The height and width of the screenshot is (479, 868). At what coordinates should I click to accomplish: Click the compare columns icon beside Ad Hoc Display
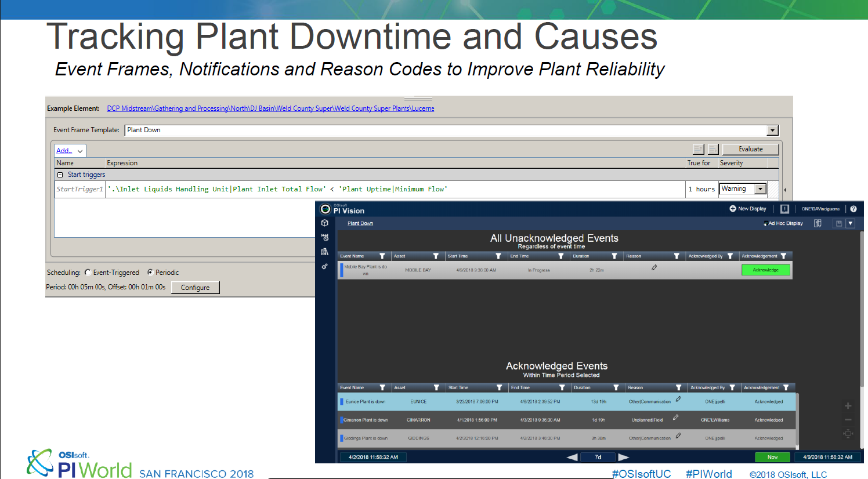[818, 223]
